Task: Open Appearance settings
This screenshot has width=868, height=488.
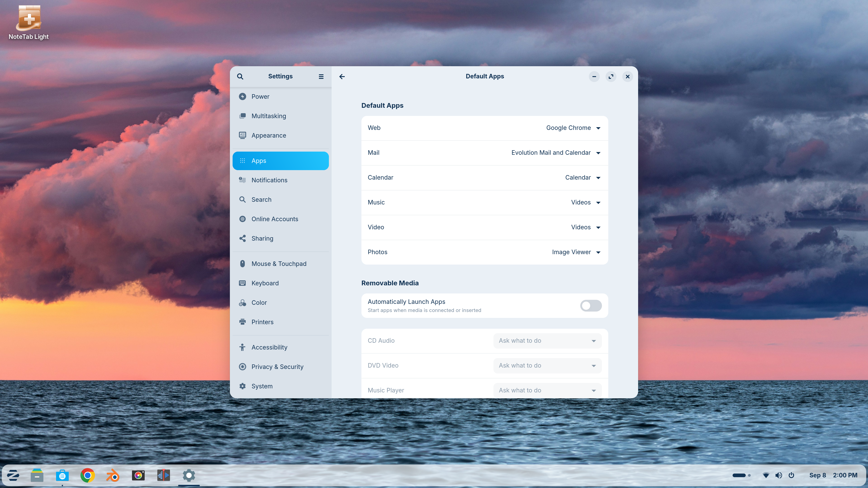Action: 280,135
